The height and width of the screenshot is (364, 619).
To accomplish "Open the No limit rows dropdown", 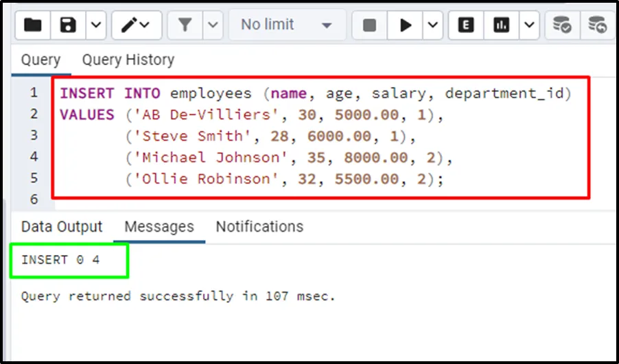I will (285, 25).
